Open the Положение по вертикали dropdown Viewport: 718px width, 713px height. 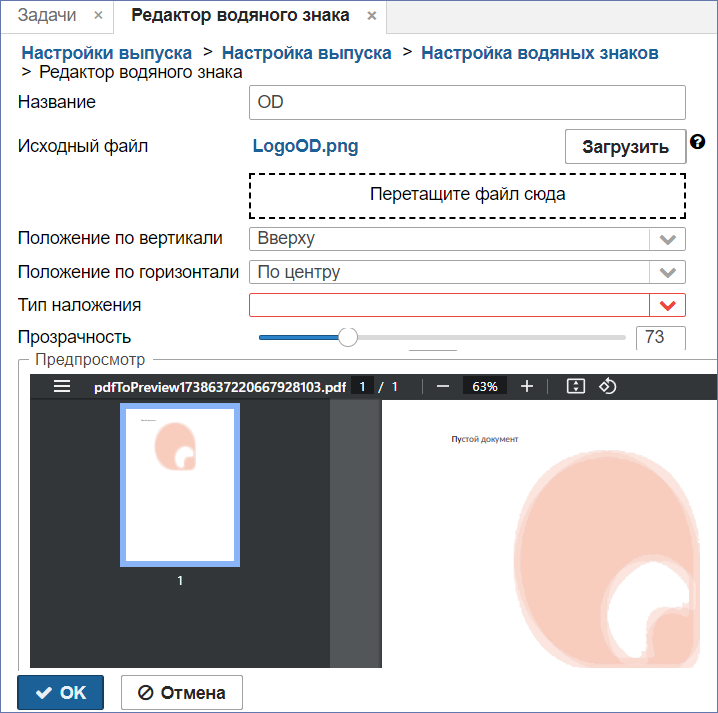pos(467,239)
